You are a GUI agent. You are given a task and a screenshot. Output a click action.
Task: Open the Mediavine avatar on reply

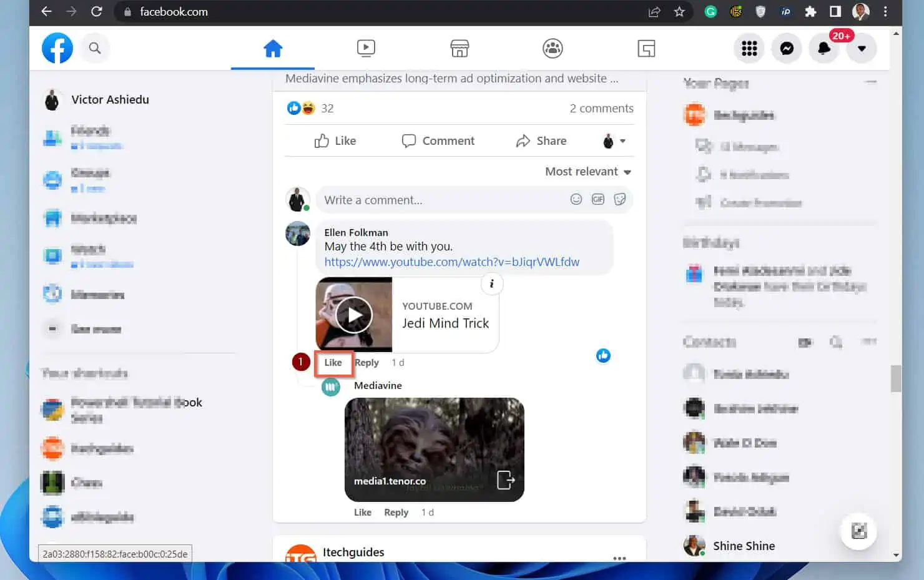tap(331, 387)
